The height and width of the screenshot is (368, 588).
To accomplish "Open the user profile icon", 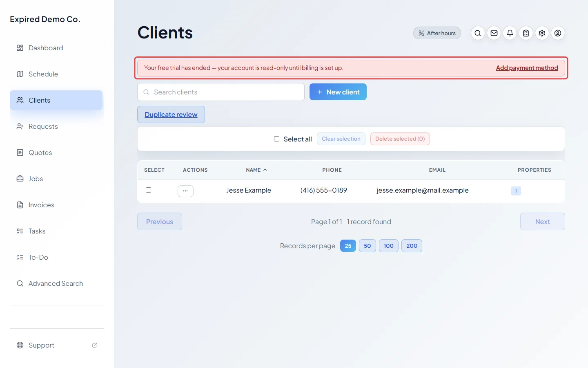I will (x=558, y=33).
